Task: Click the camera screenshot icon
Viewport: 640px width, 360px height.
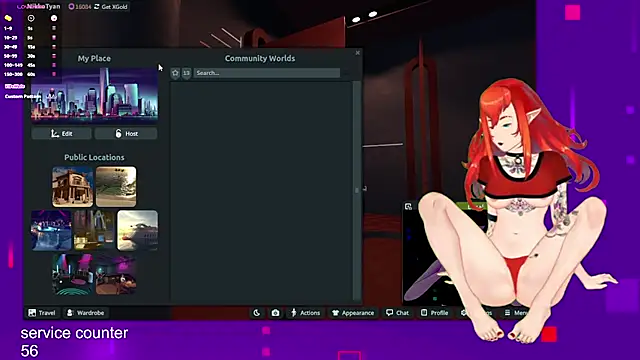Action: click(x=276, y=313)
